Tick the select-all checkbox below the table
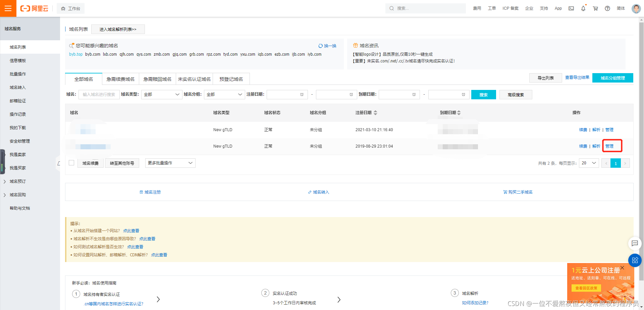The image size is (644, 310). tap(71, 163)
